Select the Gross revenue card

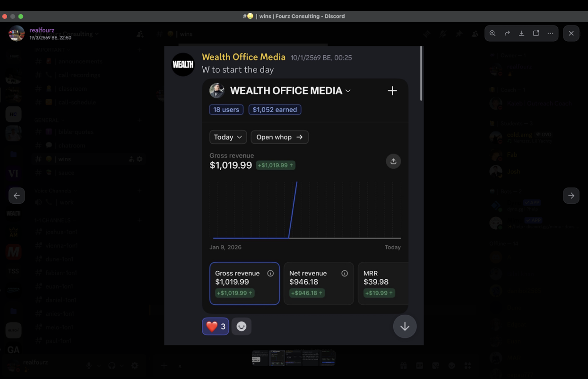tap(244, 283)
